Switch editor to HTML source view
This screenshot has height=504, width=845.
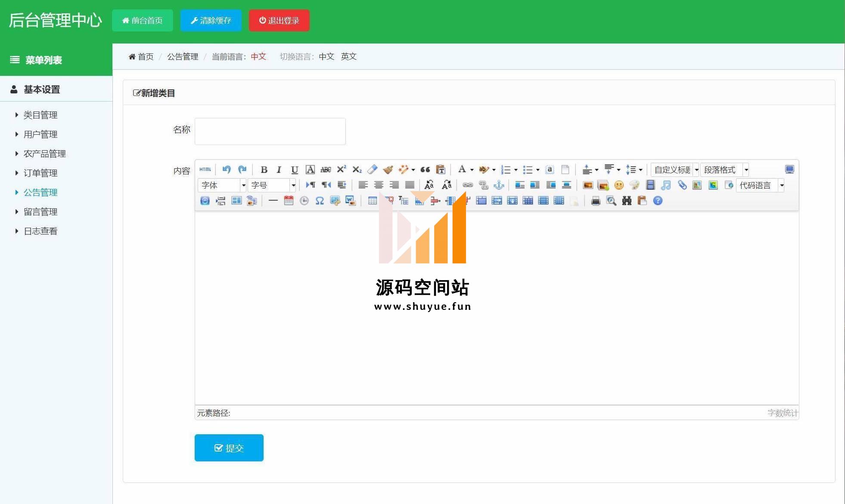tap(205, 170)
